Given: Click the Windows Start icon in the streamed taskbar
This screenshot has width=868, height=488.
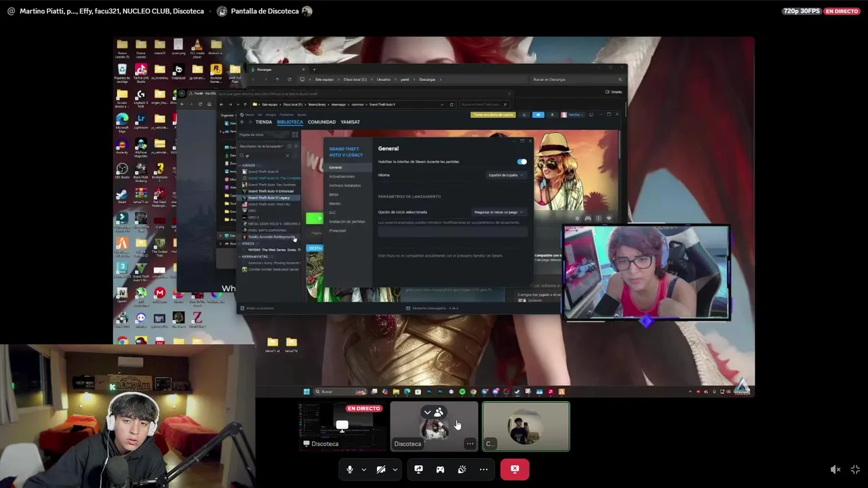Looking at the screenshot, I should (307, 391).
